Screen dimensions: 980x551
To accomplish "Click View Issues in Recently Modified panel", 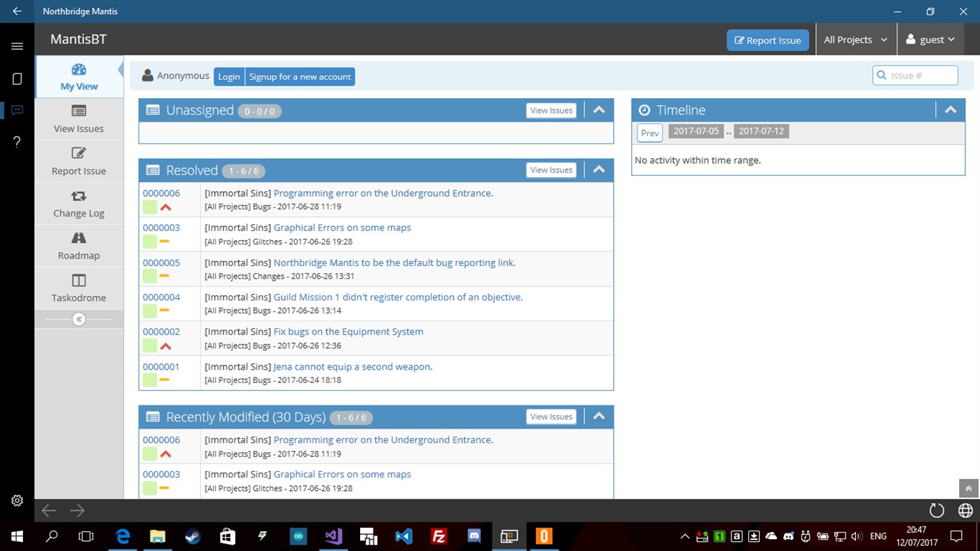I will 551,417.
